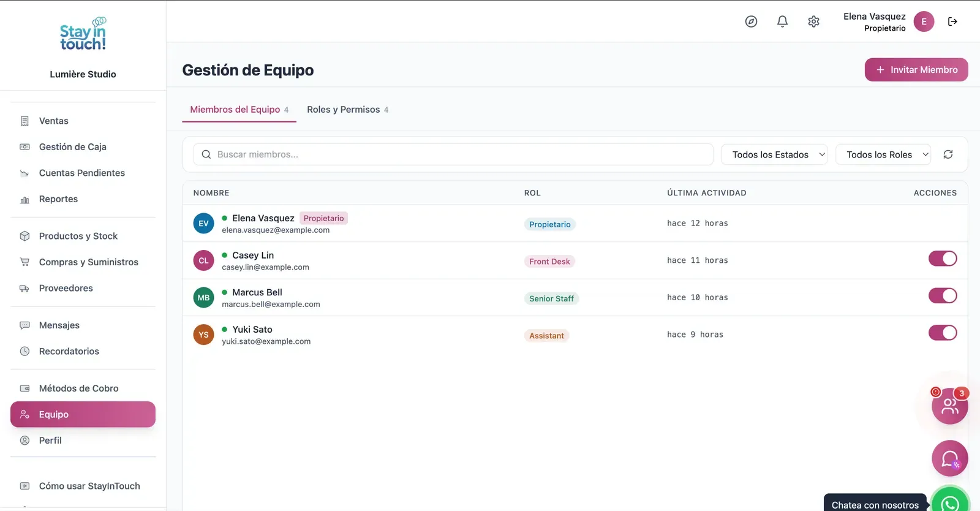Click the Chatea con nosotros label
980x511 pixels.
[875, 505]
